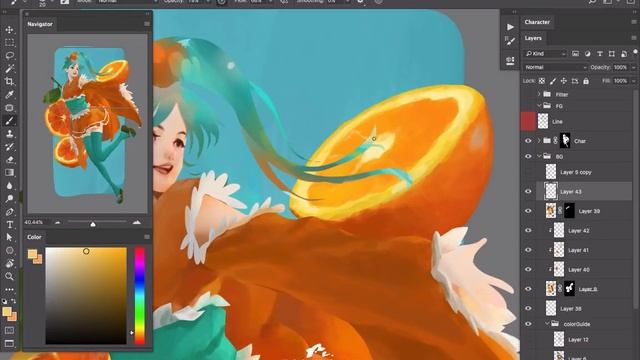Select the Pen tool
This screenshot has height=360, width=640.
click(x=9, y=212)
